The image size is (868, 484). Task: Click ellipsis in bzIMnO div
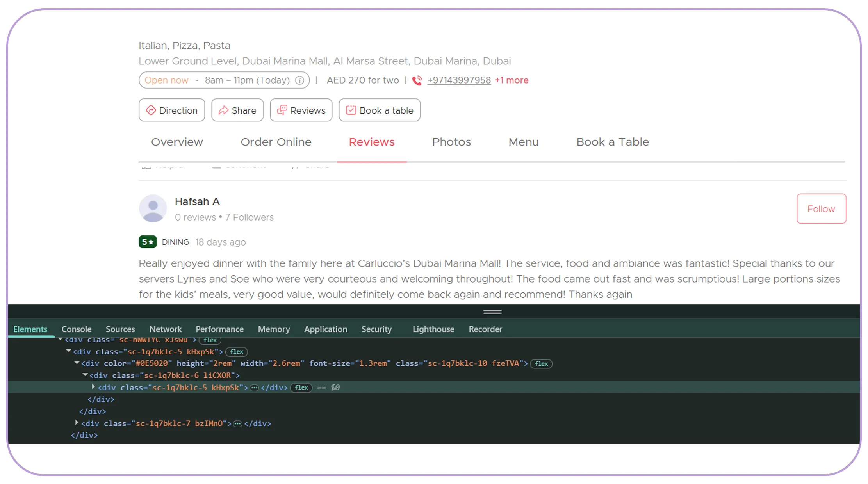[237, 423]
